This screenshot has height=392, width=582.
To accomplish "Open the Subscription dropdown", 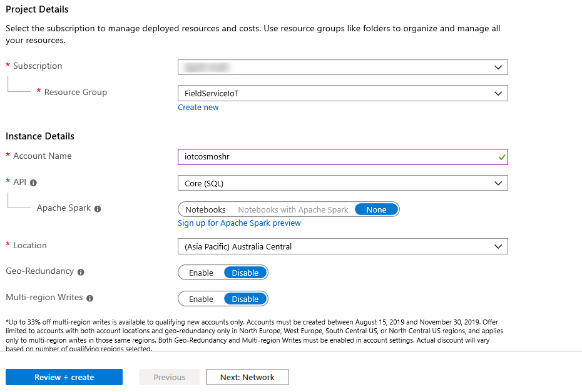I will (x=342, y=67).
